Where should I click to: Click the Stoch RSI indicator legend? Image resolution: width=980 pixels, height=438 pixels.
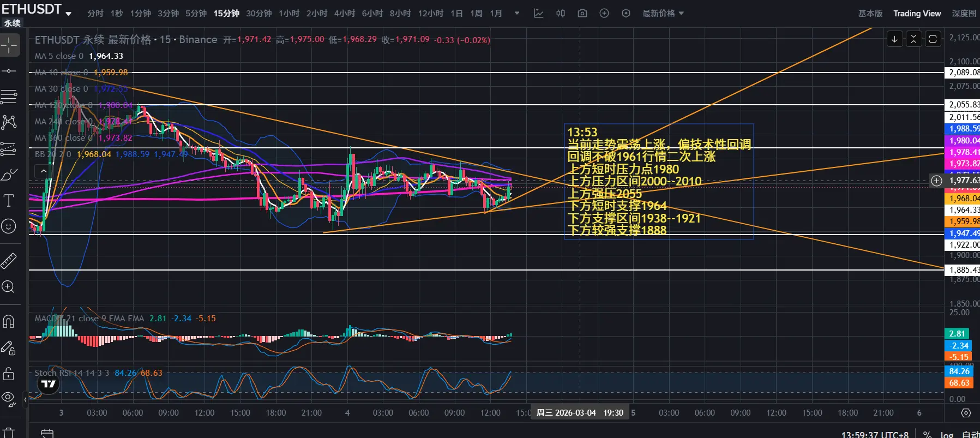[99, 373]
